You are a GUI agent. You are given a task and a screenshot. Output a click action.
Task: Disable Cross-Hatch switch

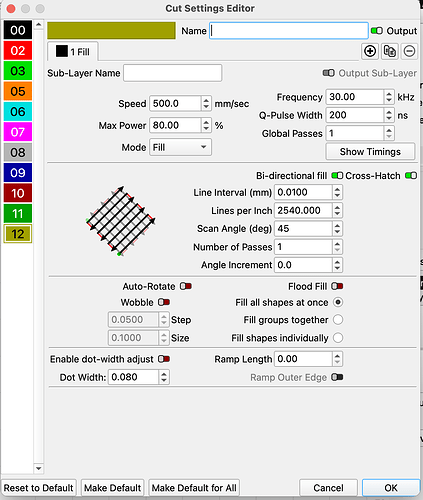tap(411, 175)
